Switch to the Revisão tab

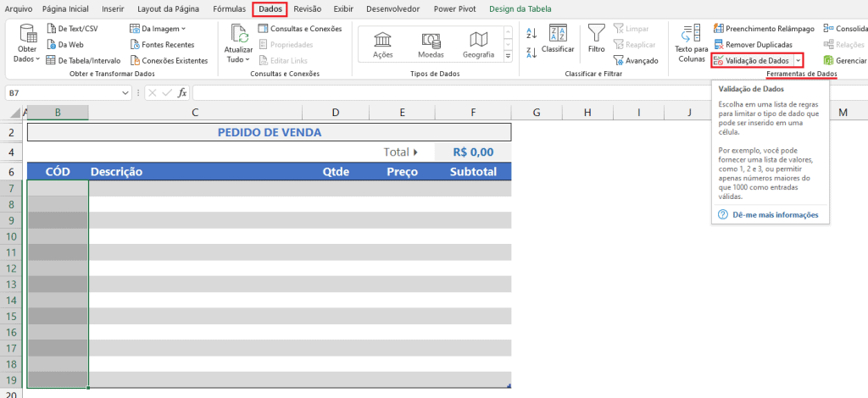pos(307,8)
